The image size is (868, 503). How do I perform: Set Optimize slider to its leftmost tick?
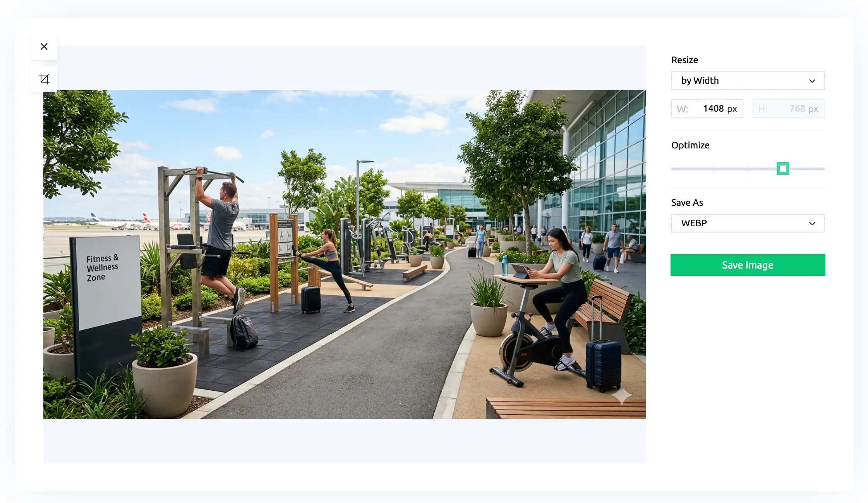click(x=678, y=169)
